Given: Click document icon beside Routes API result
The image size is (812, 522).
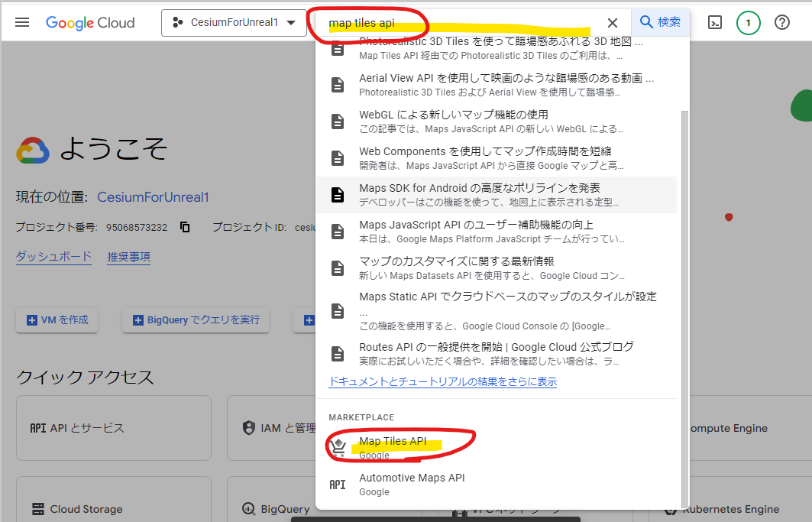Looking at the screenshot, I should pos(338,354).
